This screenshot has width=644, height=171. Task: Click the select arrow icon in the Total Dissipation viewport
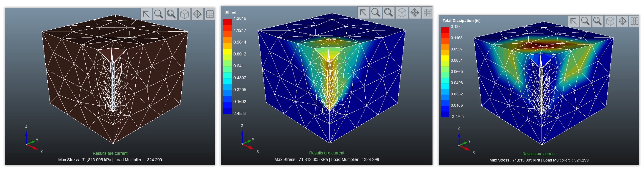click(x=573, y=21)
